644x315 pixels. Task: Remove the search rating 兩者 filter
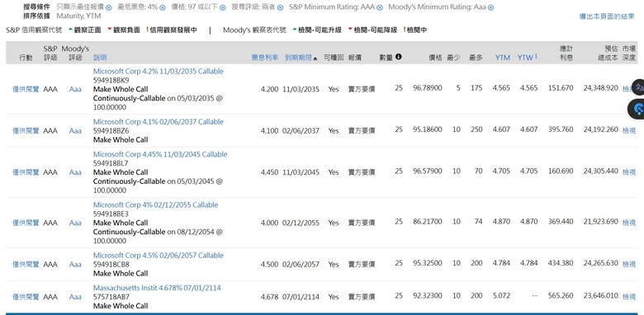[280, 7]
